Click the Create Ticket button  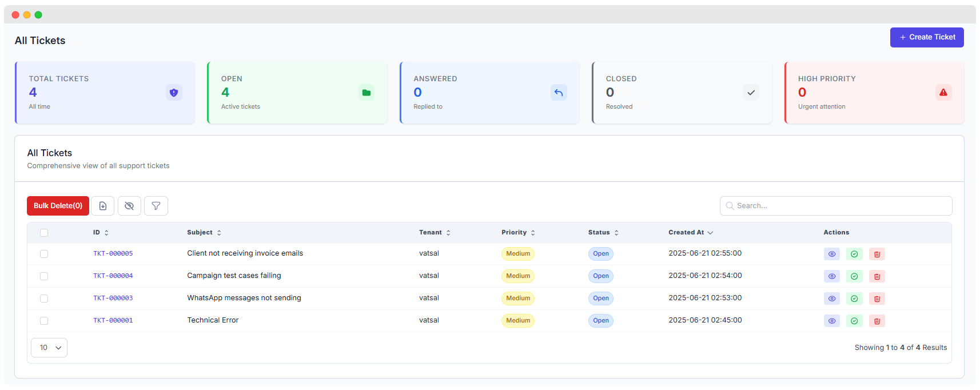tap(926, 37)
